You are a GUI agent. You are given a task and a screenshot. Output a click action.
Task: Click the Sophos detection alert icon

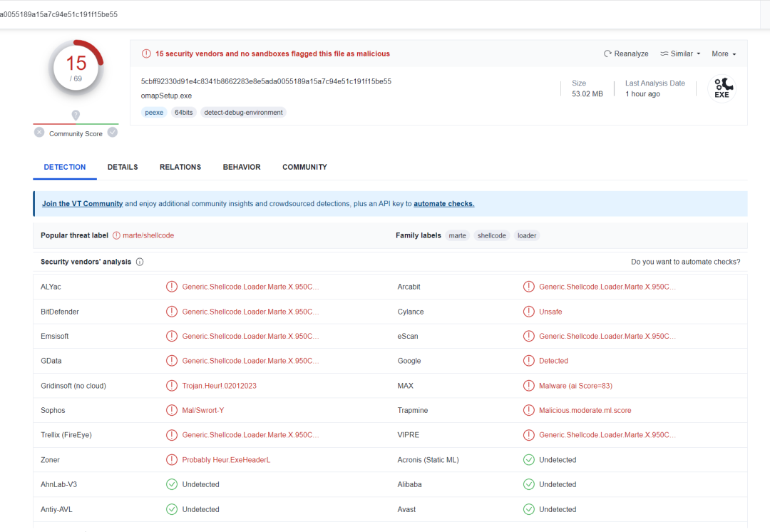coord(171,410)
